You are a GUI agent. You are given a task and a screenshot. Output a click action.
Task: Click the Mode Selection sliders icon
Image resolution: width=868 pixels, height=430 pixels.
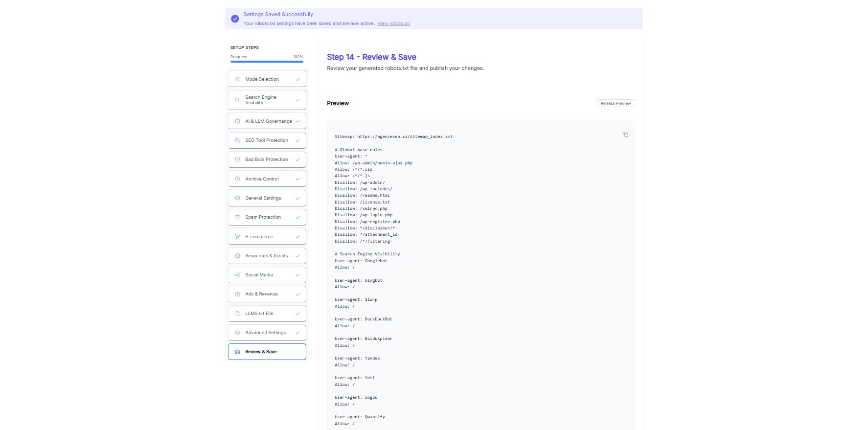tap(237, 79)
